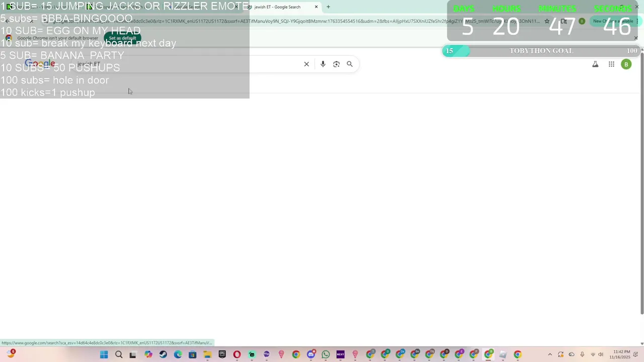The width and height of the screenshot is (644, 362).
Task: Open Epic Games Launcher from the taskbar
Action: [x=222, y=354]
